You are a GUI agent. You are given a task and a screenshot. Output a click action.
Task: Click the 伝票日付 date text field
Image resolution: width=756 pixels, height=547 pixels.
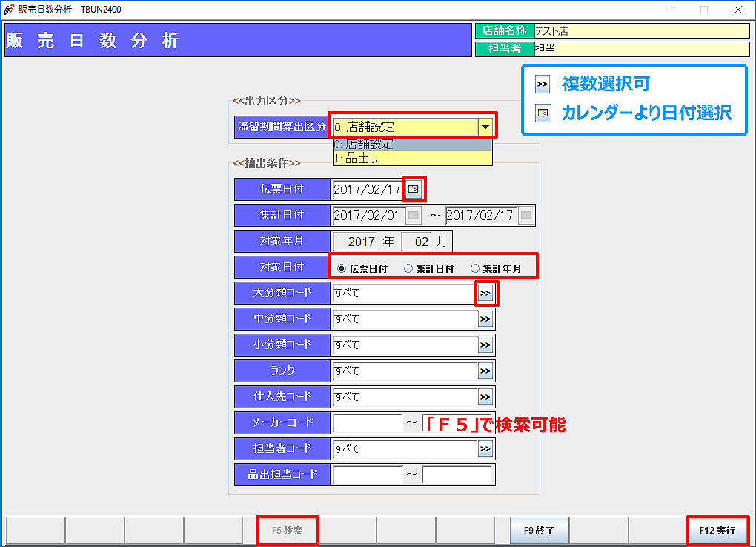[x=367, y=190]
